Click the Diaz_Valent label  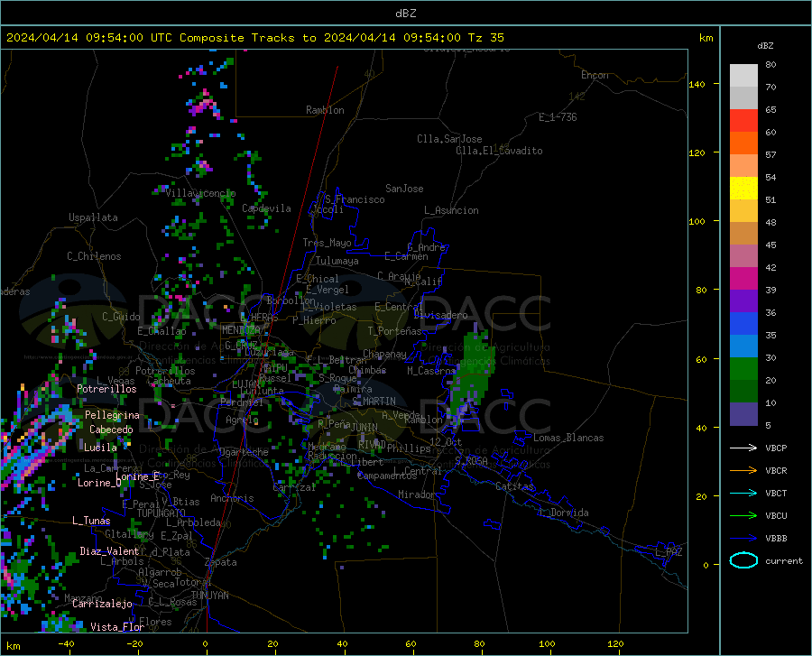[x=109, y=551]
